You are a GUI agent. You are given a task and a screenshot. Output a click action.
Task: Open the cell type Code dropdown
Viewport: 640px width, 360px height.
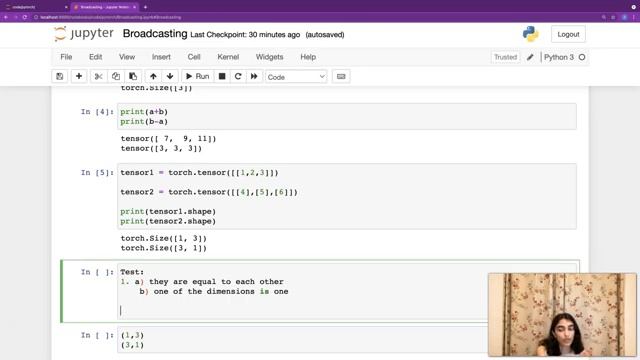coord(296,77)
